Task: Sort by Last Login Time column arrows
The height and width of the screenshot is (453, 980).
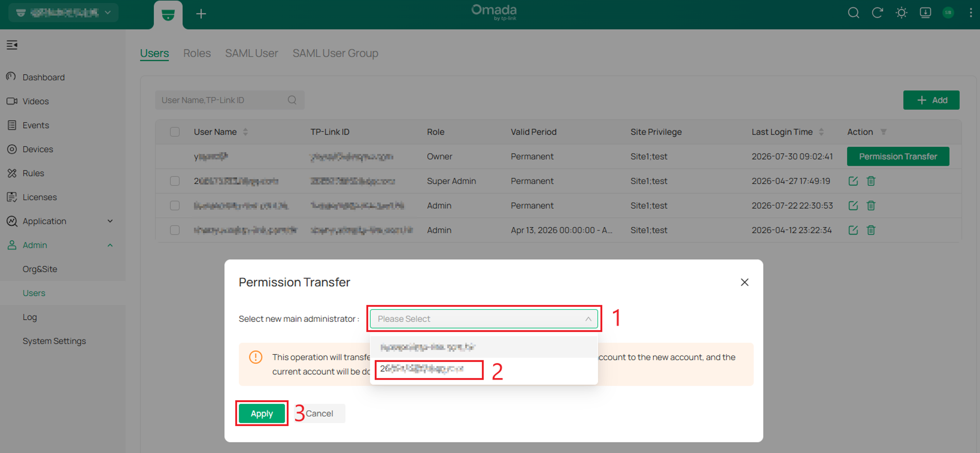Action: 821,132
